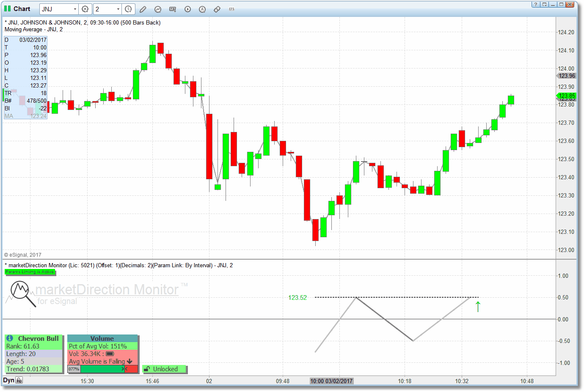Image resolution: width=584 pixels, height=392 pixels.
Task: Click the Chevron Bull pattern header
Action: tap(38, 338)
